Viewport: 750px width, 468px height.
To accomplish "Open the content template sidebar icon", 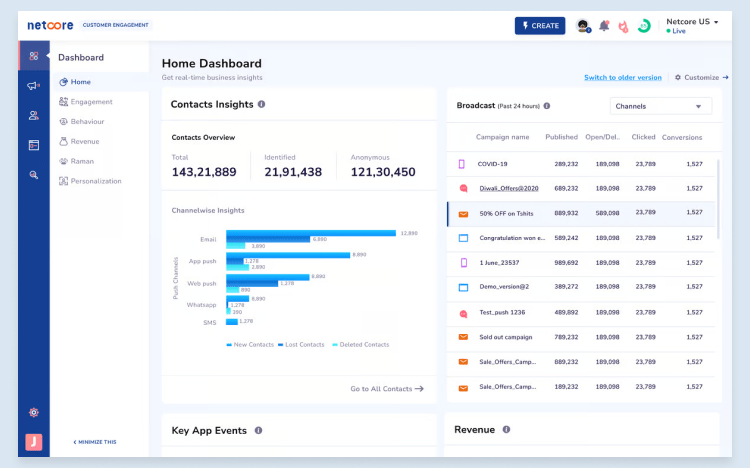I will (33, 145).
